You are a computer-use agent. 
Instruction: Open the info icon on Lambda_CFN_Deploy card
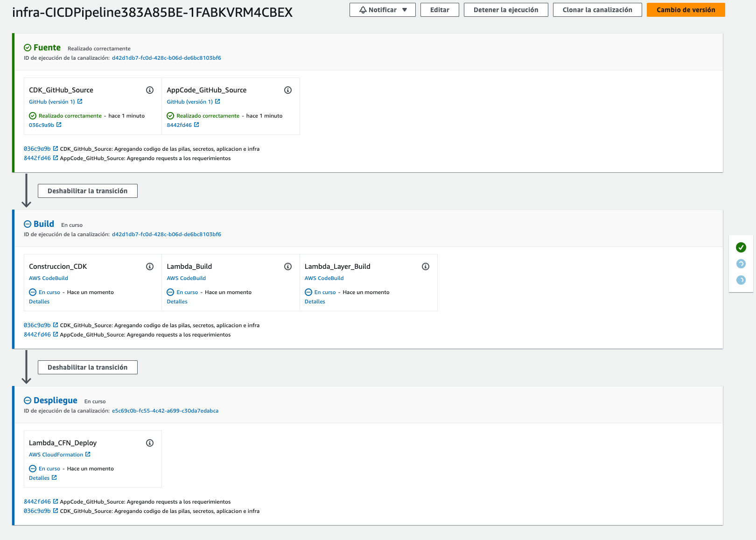coord(150,442)
